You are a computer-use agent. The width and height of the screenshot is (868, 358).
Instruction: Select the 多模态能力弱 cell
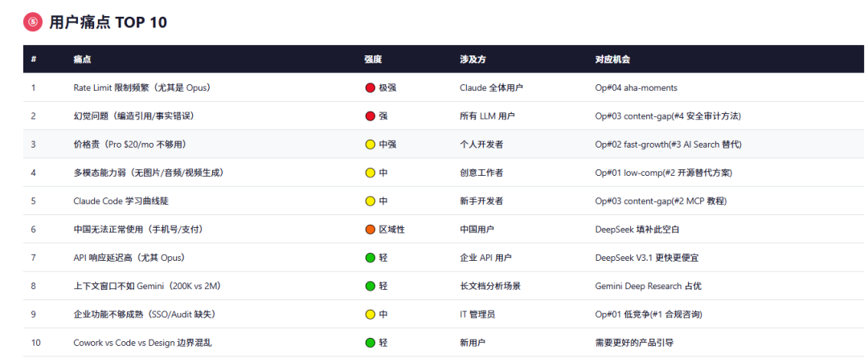tap(149, 173)
